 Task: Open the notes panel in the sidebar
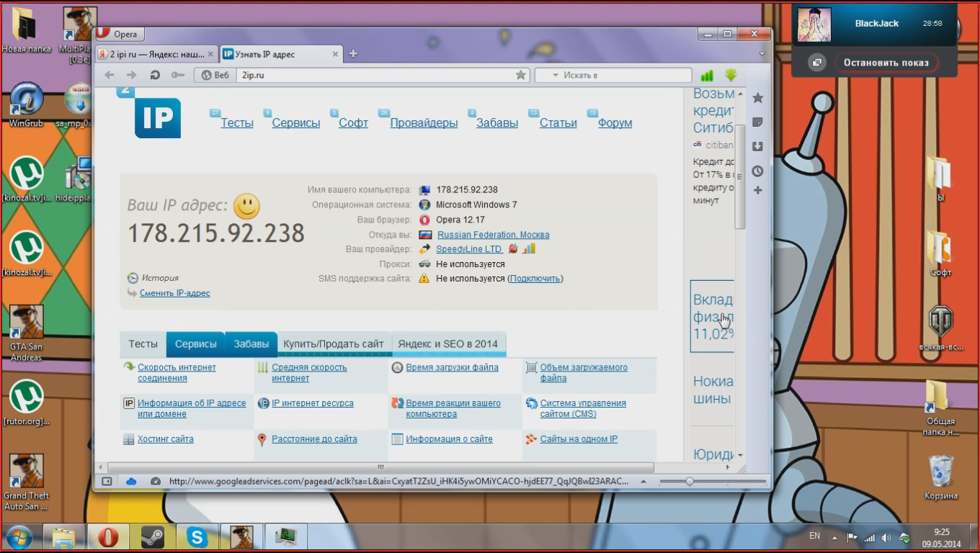tap(757, 122)
